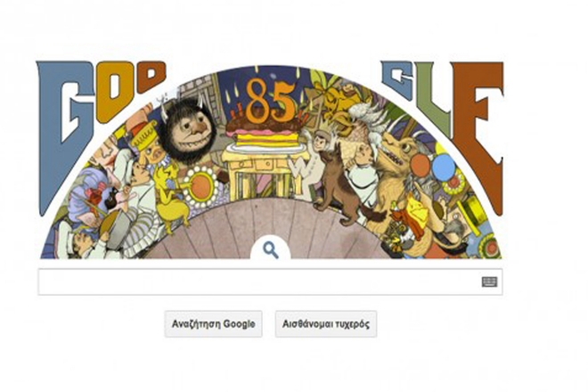Click the small brown second letter O
This screenshot has height=392, width=588.
[x=151, y=76]
